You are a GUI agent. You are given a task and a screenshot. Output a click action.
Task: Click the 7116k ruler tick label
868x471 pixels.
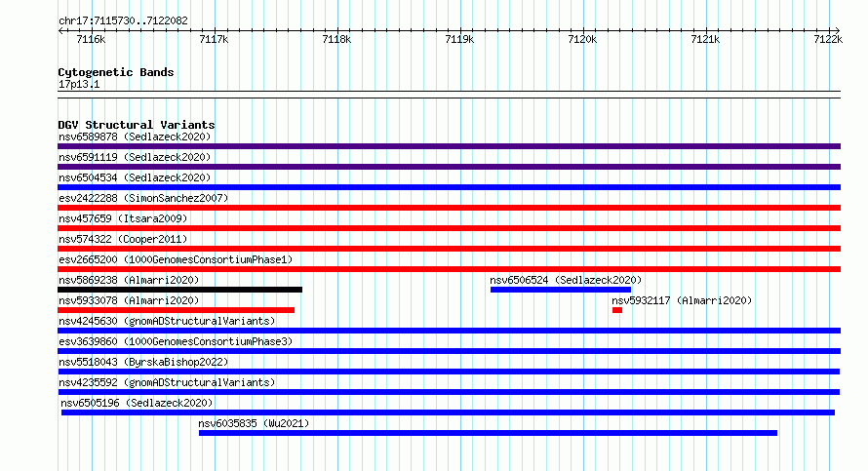(x=91, y=39)
